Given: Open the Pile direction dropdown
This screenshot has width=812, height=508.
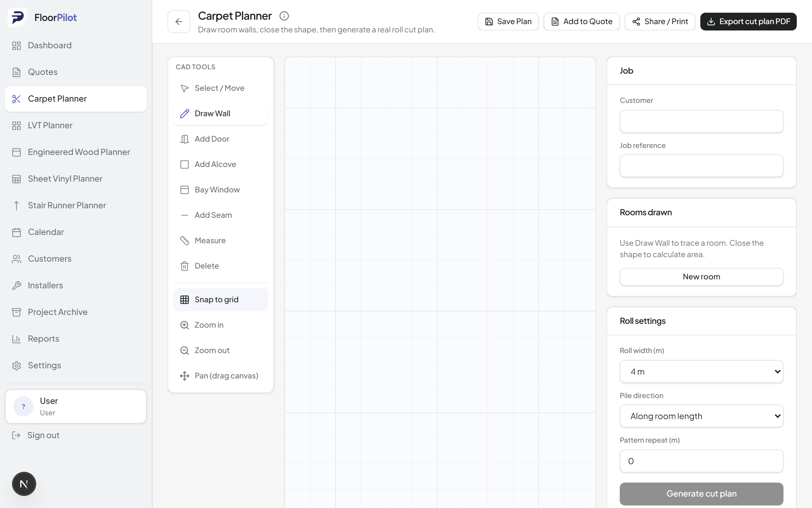Looking at the screenshot, I should coord(701,416).
